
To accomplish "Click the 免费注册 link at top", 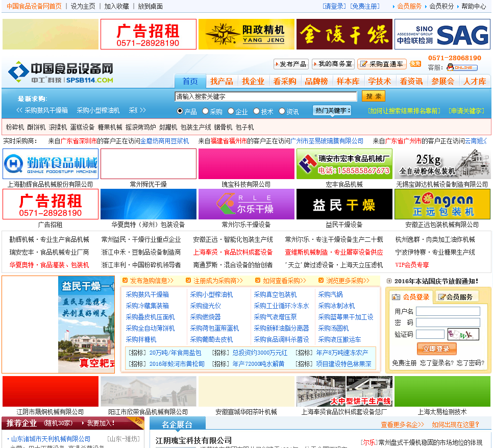I will coord(365,6).
